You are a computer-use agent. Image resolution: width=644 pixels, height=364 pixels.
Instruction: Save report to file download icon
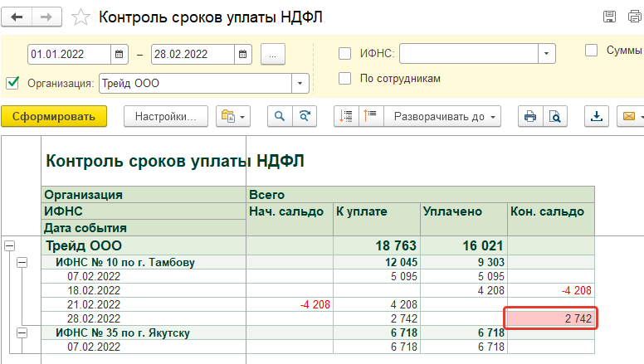(597, 117)
